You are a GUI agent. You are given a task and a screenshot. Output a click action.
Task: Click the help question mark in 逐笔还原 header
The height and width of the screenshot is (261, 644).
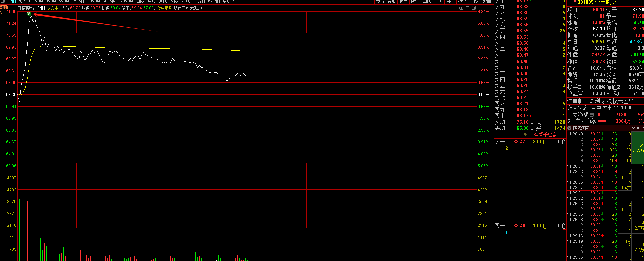point(642,128)
